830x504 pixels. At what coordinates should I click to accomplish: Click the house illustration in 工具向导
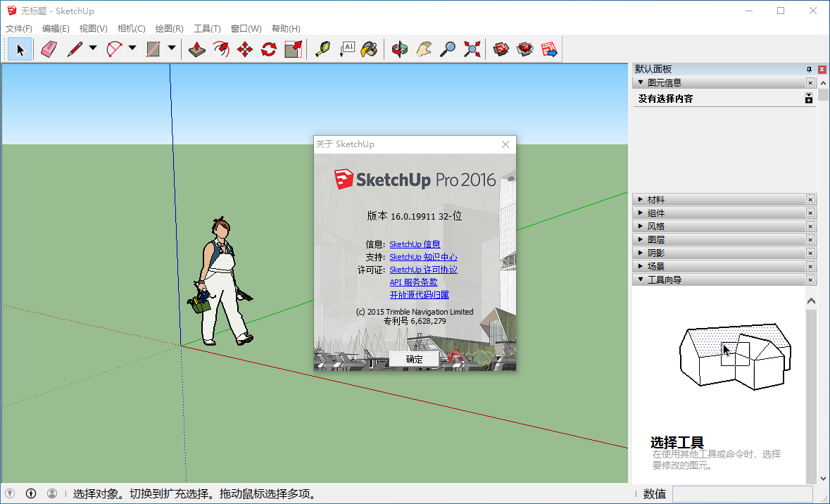pyautogui.click(x=736, y=356)
